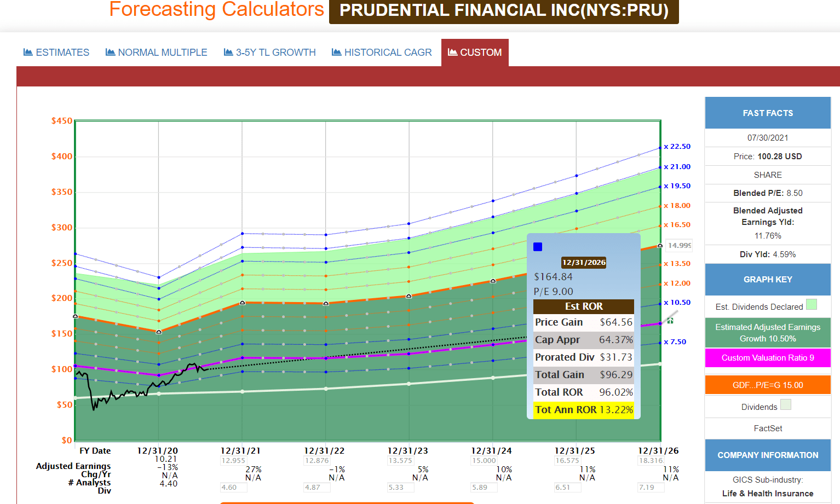Click the Est ROR tooltip header
The height and width of the screenshot is (504, 840).
pyautogui.click(x=584, y=306)
